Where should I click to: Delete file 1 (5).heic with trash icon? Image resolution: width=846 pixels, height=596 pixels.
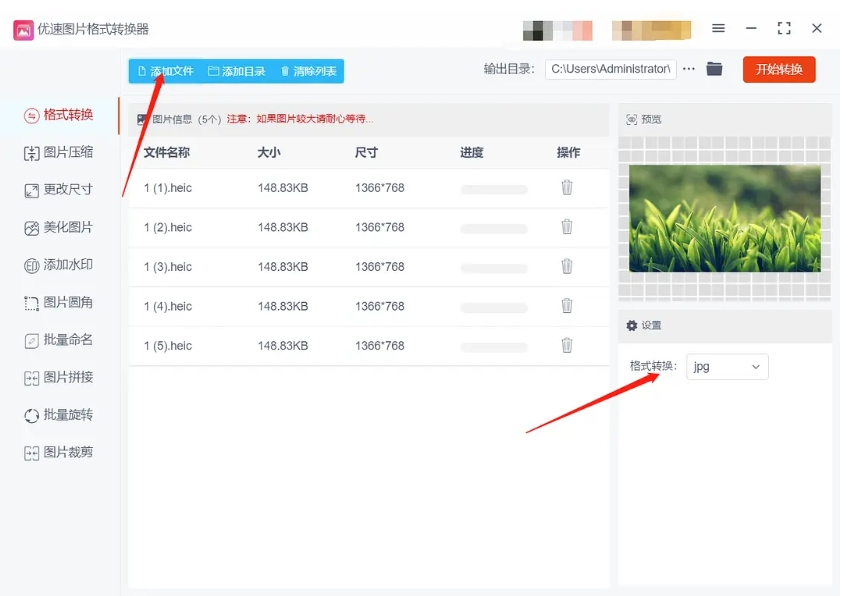point(567,345)
